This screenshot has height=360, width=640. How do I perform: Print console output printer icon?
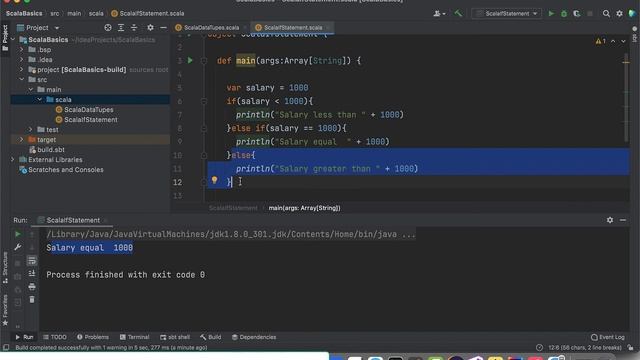(32, 287)
